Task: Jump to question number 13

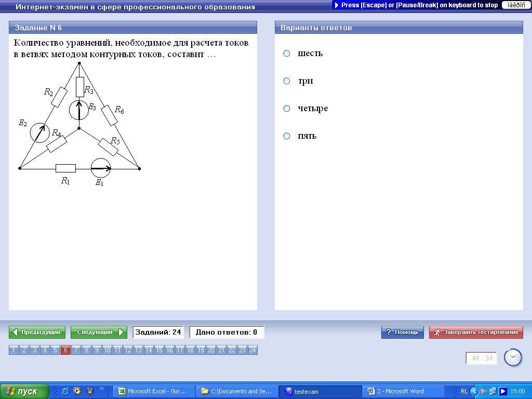Action: (x=138, y=350)
